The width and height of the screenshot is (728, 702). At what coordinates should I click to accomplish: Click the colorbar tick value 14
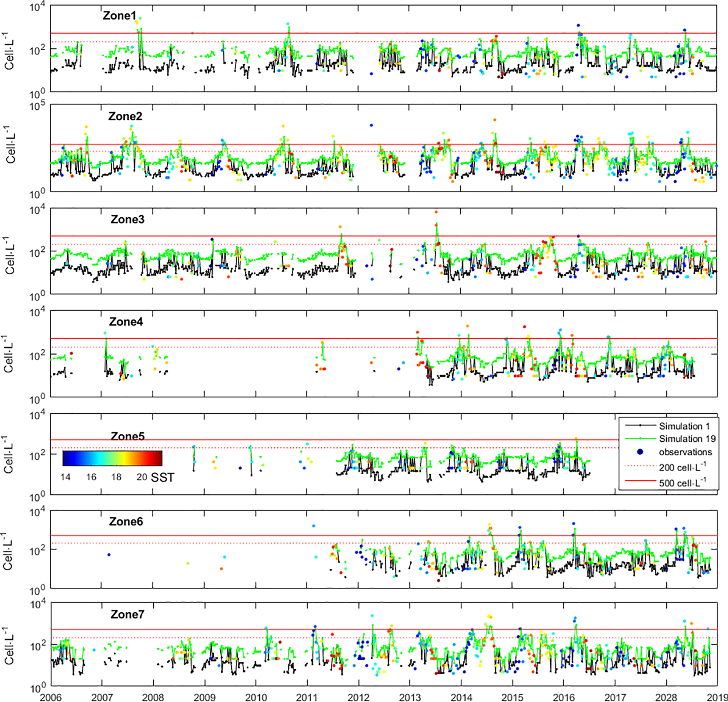click(x=65, y=477)
